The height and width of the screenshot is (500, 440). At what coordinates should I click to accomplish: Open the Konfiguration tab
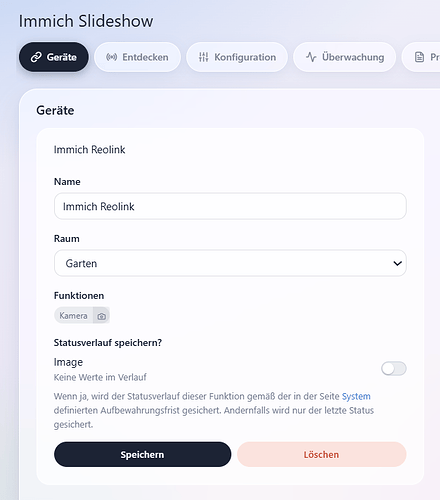coord(237,57)
